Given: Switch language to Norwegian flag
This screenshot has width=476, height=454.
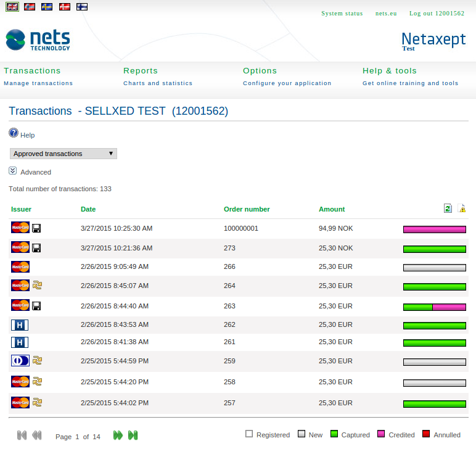Looking at the screenshot, I should (30, 6).
